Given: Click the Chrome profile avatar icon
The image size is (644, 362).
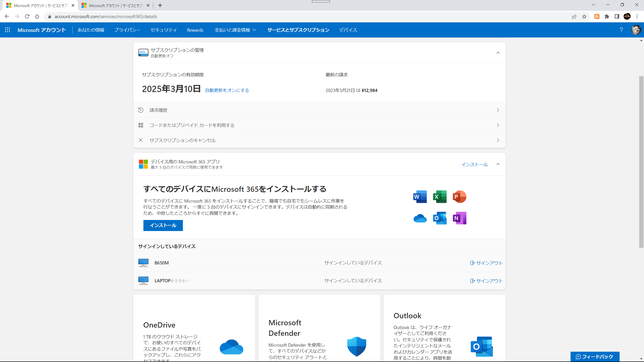Looking at the screenshot, I should [627, 17].
